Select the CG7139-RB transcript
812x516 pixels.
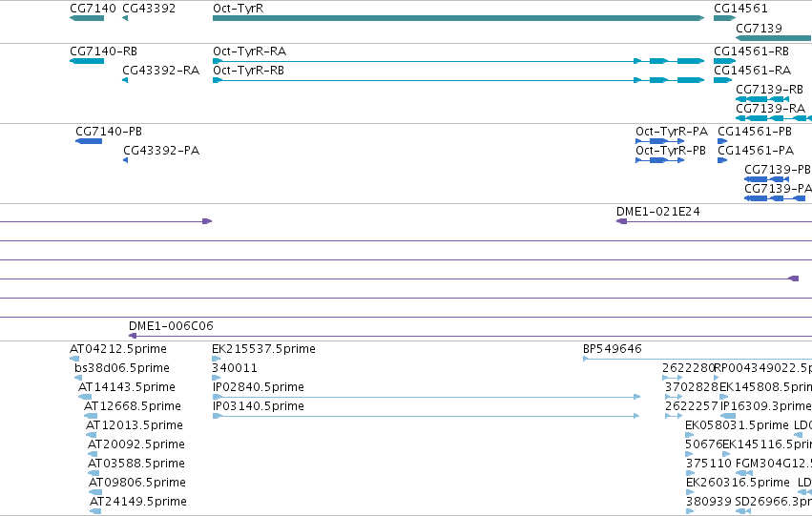762,99
